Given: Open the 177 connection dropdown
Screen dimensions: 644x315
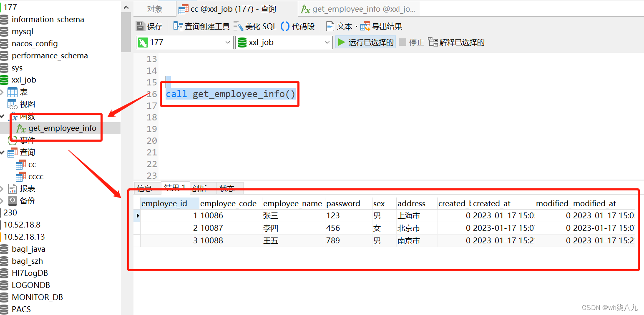Looking at the screenshot, I should [x=228, y=42].
